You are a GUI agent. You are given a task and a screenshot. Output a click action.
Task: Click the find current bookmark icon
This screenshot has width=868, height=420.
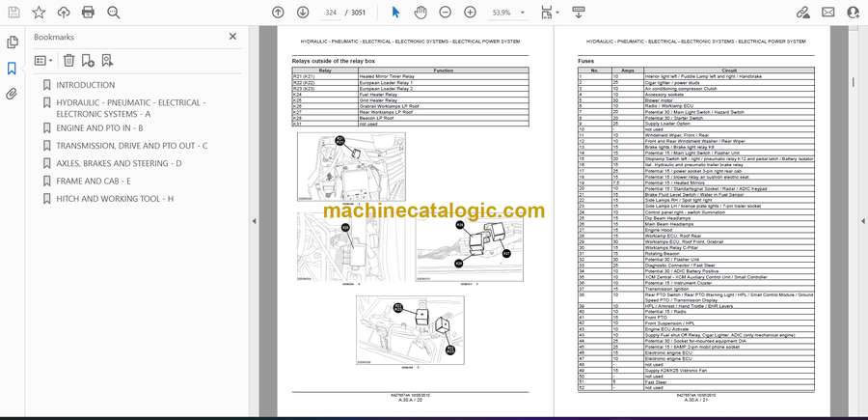(107, 61)
